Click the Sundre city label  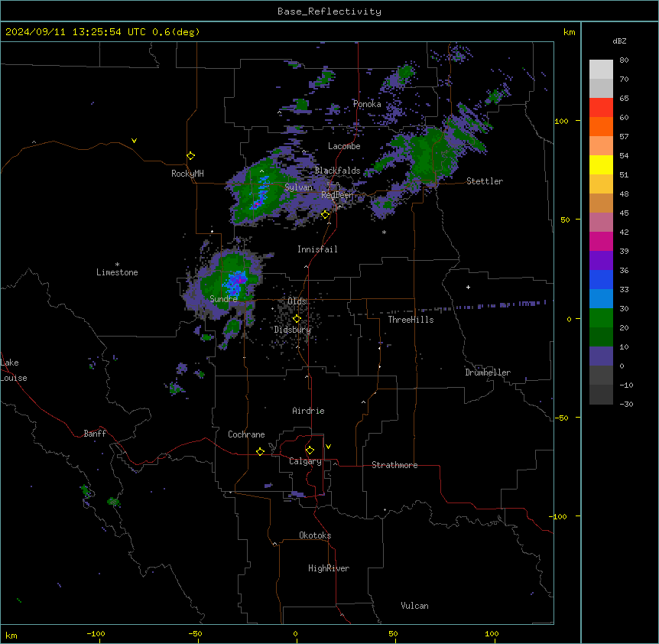[223, 299]
